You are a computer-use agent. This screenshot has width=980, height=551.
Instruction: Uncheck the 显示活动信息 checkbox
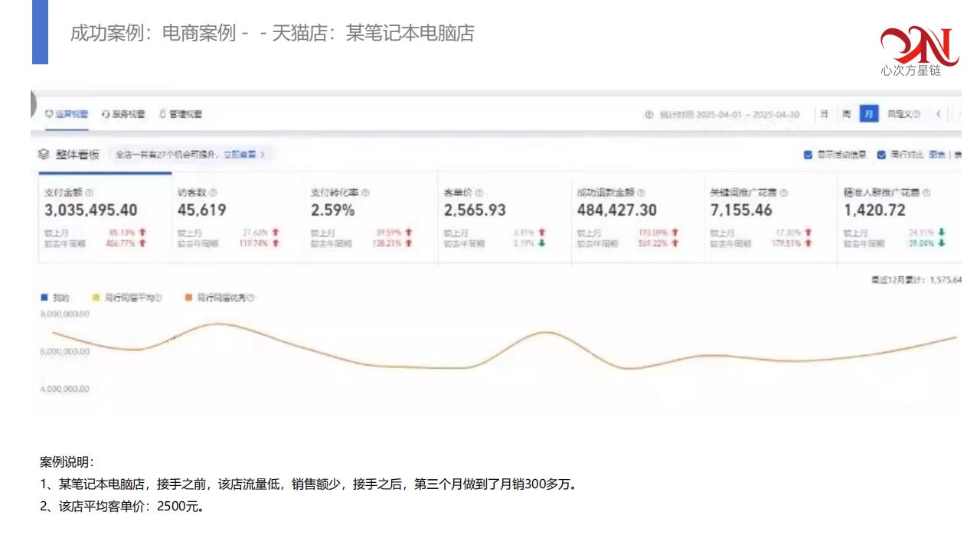[808, 155]
